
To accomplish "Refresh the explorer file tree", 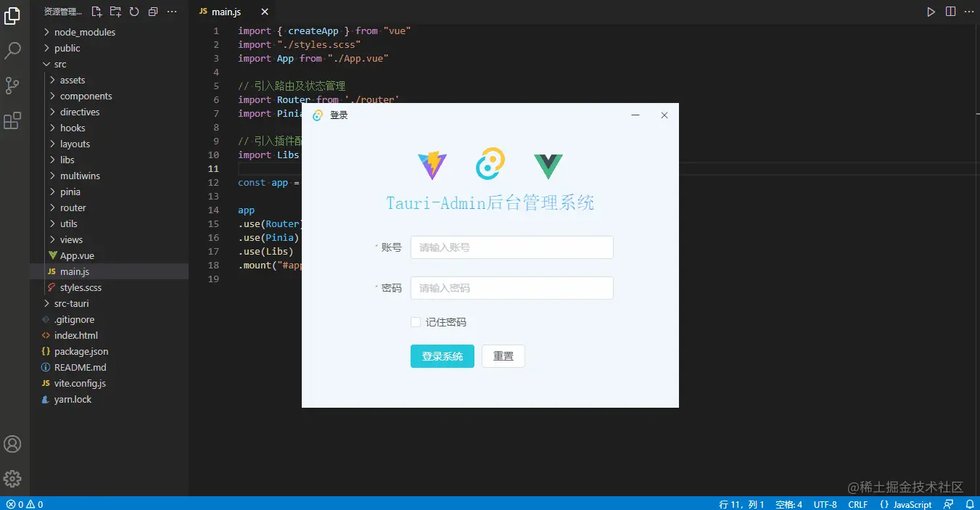I will 134,12.
